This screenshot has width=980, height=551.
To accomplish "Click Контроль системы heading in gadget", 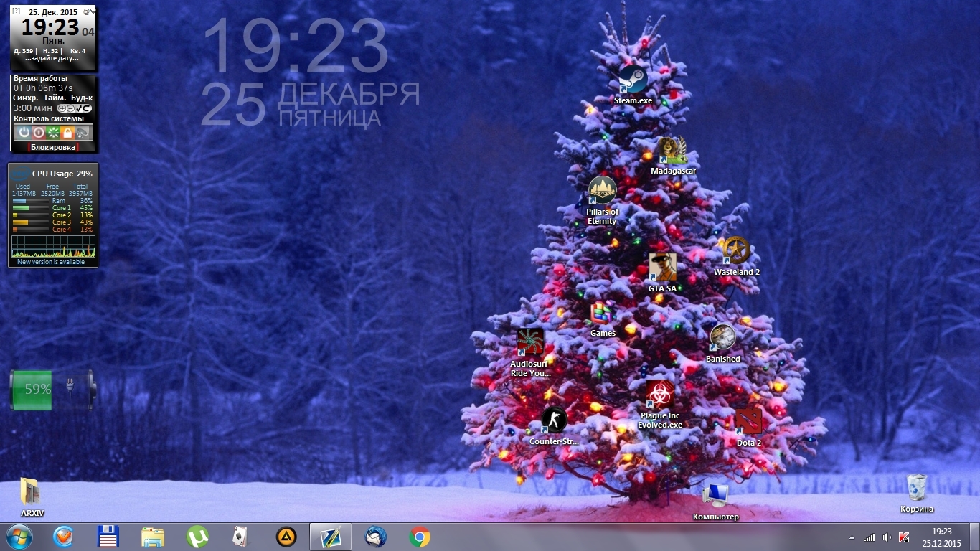I will point(48,118).
